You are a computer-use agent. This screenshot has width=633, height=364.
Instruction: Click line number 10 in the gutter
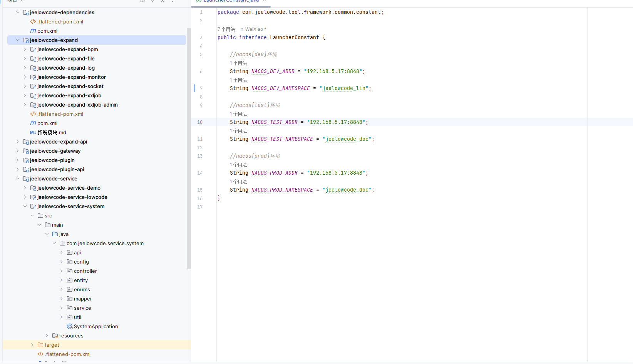200,122
